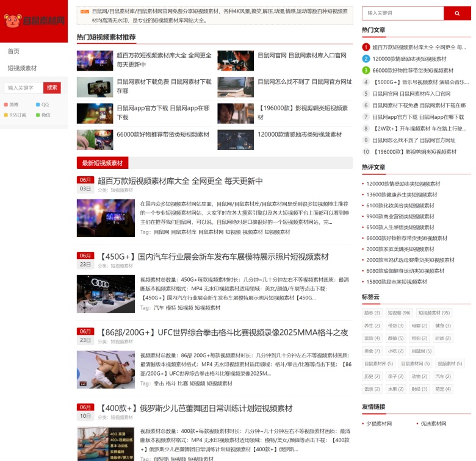Focus the top-right 输入关键词 search field
The width and height of the screenshot is (476, 461).
pos(403,13)
